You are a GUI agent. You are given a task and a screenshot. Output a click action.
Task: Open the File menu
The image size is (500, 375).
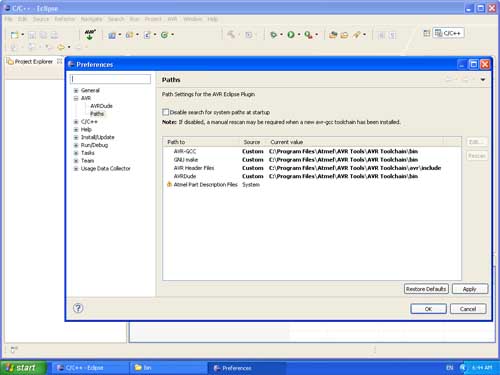click(x=8, y=19)
